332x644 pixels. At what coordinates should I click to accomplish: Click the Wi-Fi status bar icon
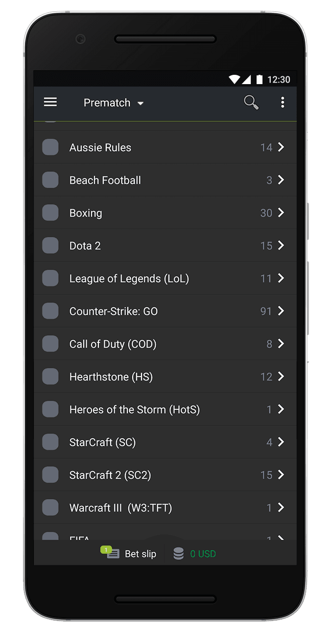[235, 79]
